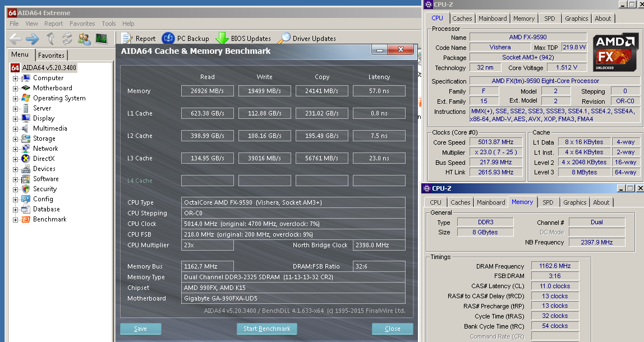
Task: Select the Benchmark icon in the tree
Action: tap(26, 219)
